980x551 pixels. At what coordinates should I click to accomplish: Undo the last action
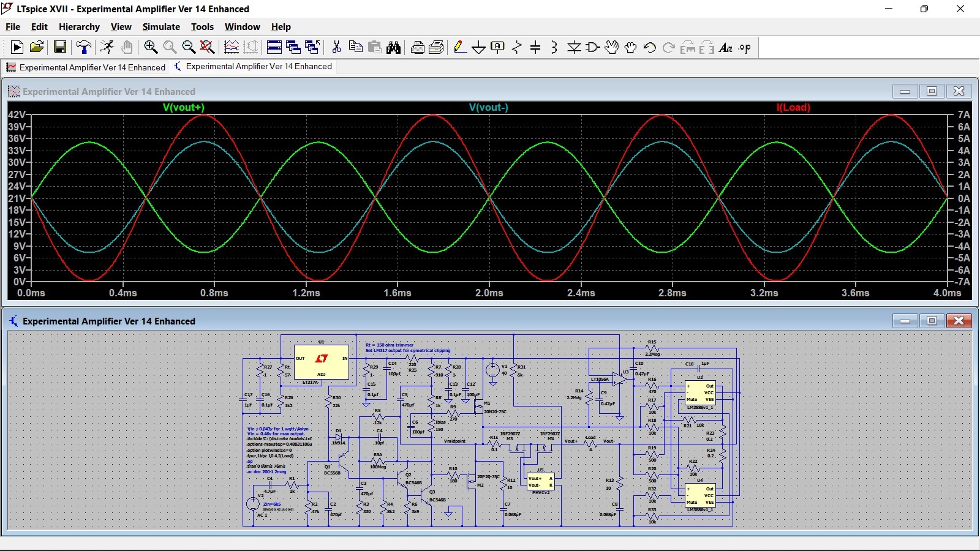point(650,47)
